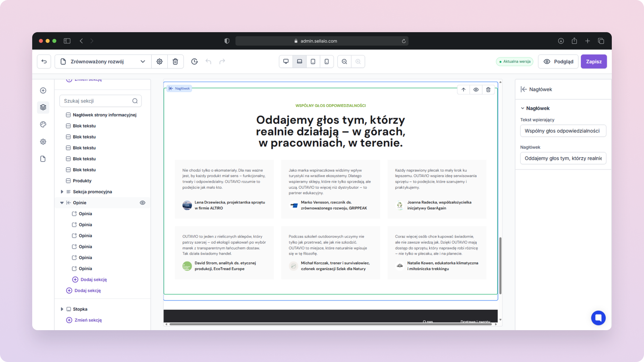Open the add element plus icon in sidebar
Image resolution: width=644 pixels, height=362 pixels.
point(43,90)
